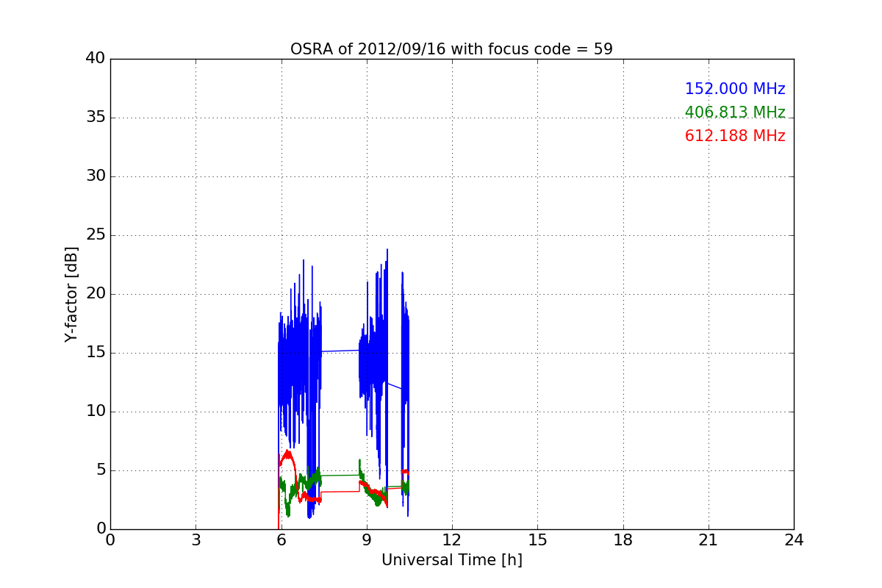
Task: Click the x-axis tick label 21
Action: tap(709, 540)
